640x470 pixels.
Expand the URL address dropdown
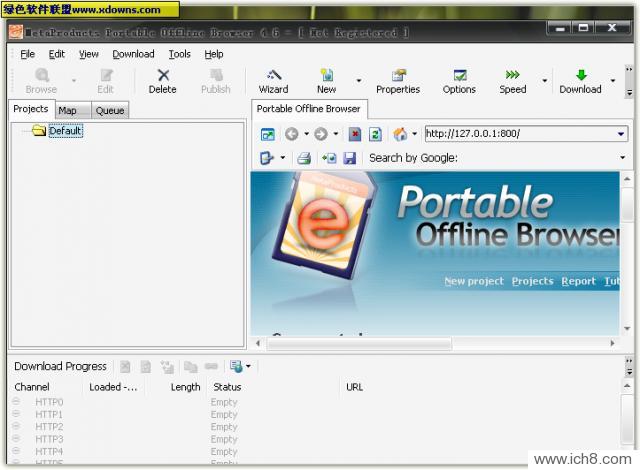621,134
